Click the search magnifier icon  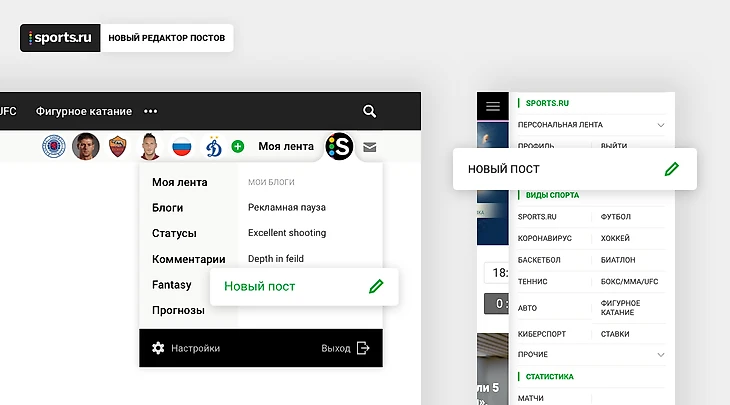[x=370, y=112]
